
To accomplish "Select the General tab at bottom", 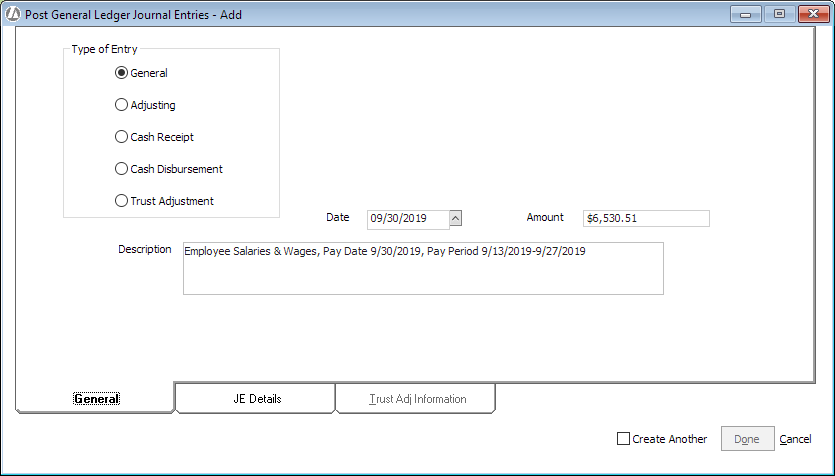I will (x=96, y=398).
